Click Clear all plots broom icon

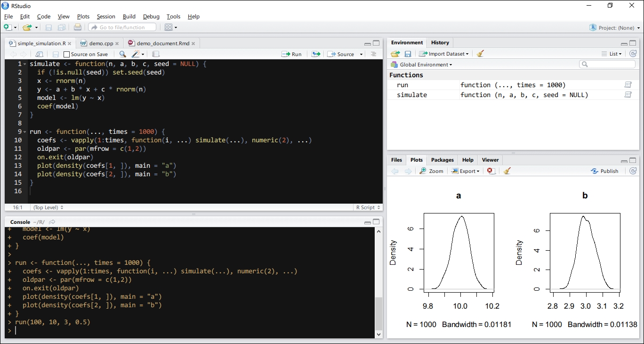pyautogui.click(x=507, y=171)
